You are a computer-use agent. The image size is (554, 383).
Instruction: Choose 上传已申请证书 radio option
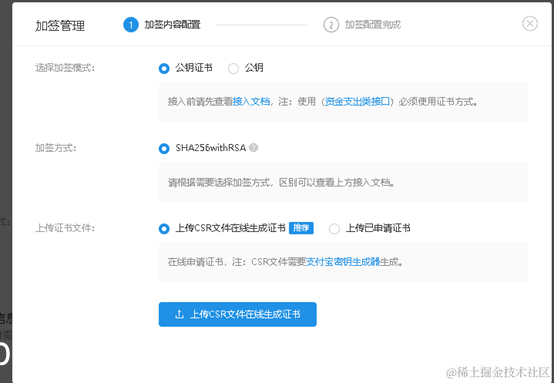334,229
